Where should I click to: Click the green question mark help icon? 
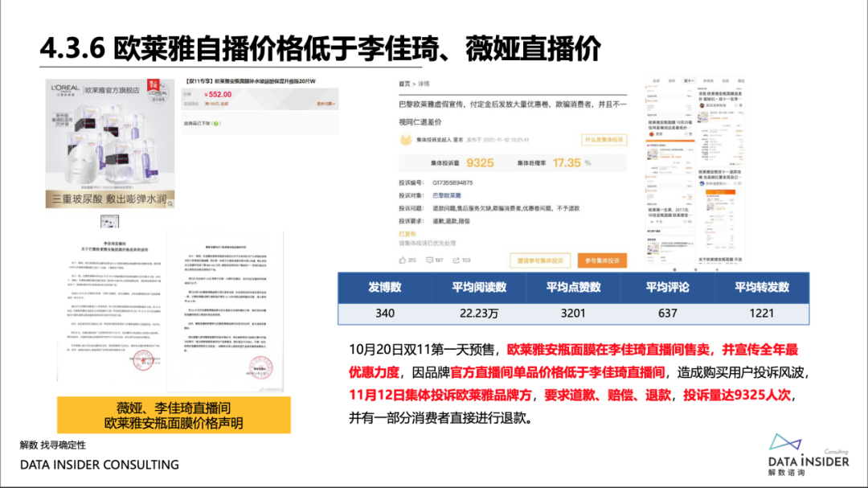(216, 124)
